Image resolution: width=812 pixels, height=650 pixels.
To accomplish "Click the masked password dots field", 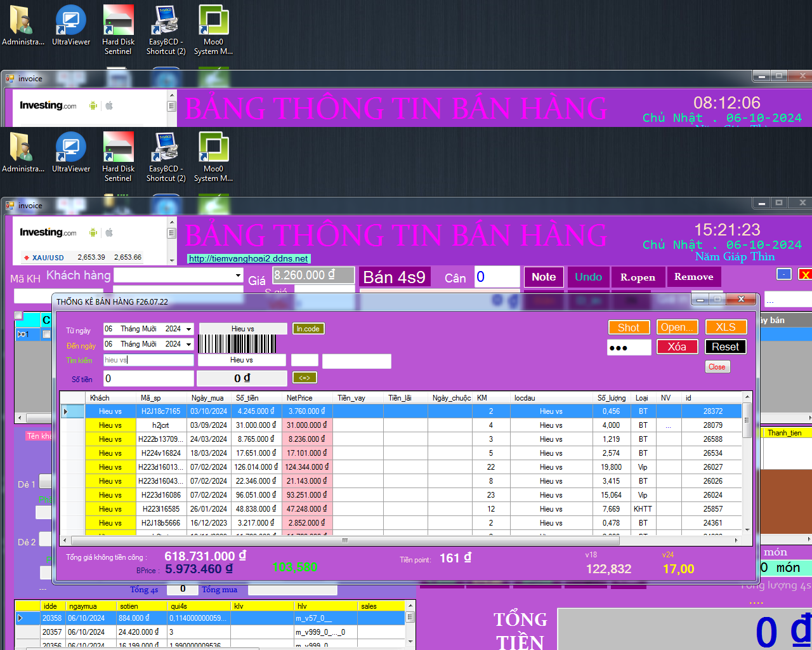I will 629,347.
